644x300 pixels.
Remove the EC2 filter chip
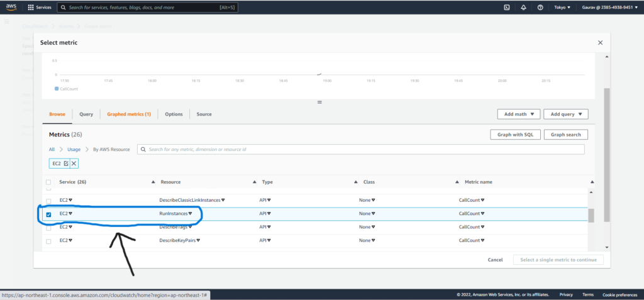[x=74, y=164]
